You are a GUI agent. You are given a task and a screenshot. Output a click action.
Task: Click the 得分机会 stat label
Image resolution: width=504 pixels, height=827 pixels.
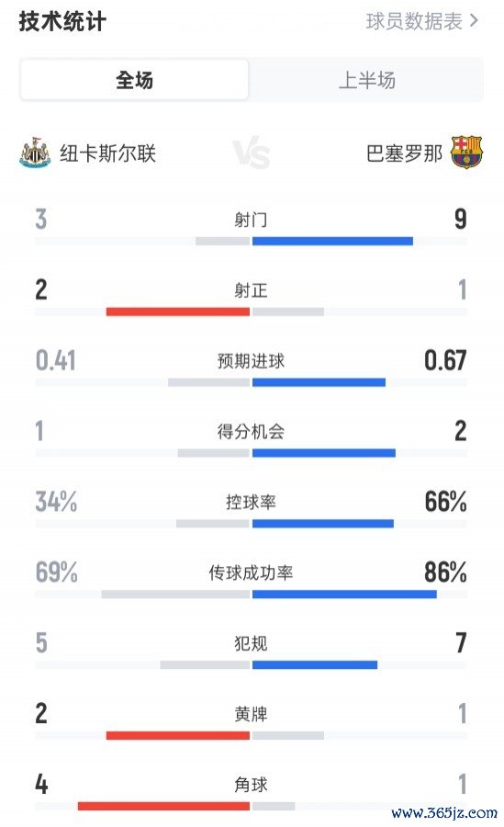251,432
